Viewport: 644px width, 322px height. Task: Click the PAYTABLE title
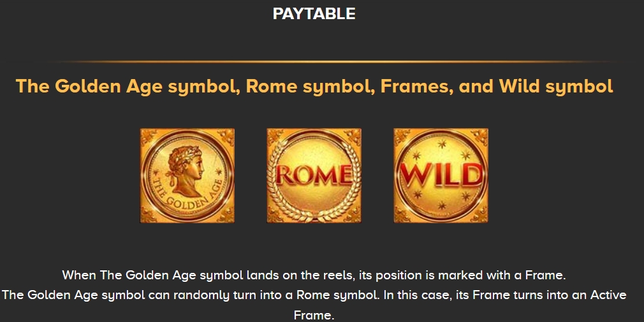(314, 14)
